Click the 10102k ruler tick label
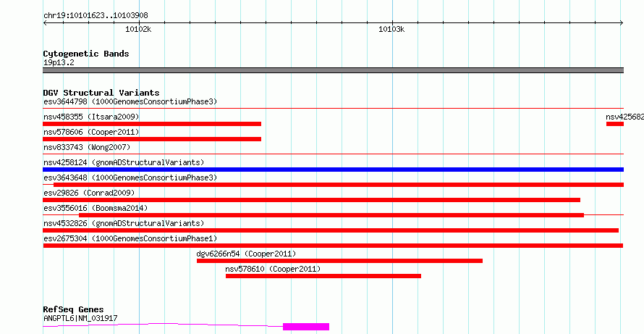 pos(138,29)
